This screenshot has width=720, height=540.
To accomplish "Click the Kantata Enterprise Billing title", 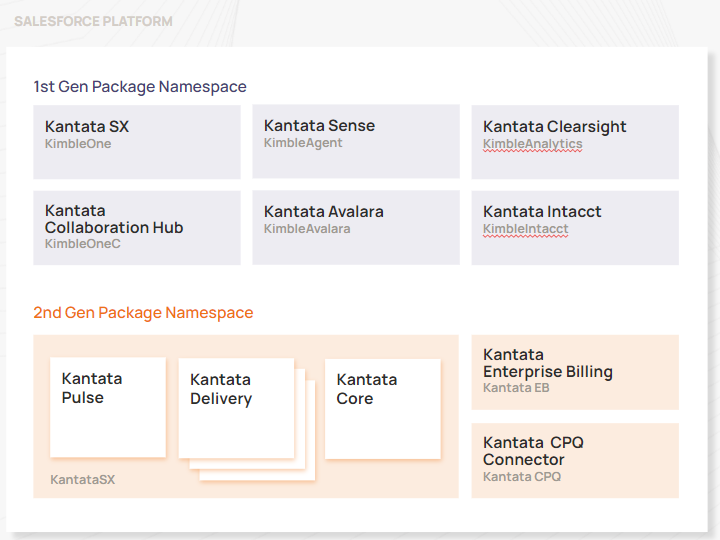I will coord(548,363).
